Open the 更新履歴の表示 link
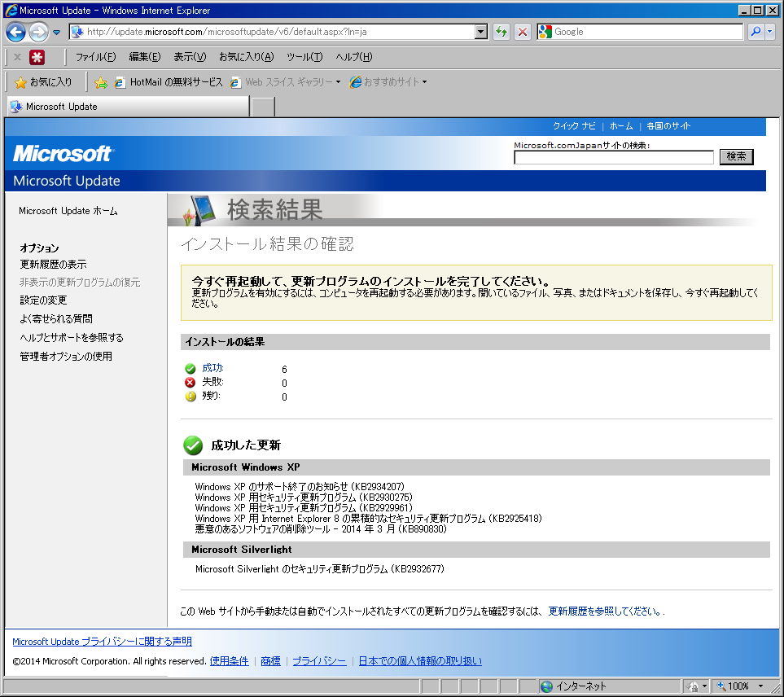This screenshot has width=784, height=697. pyautogui.click(x=53, y=265)
